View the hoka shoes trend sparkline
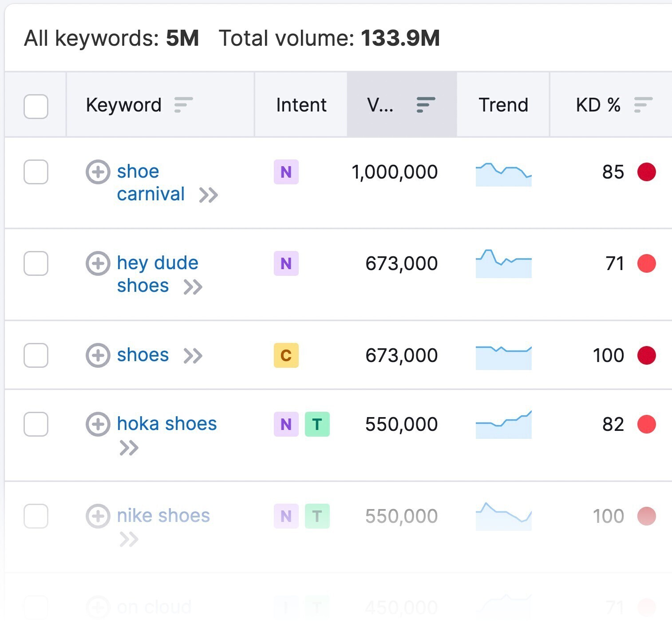 pyautogui.click(x=504, y=425)
